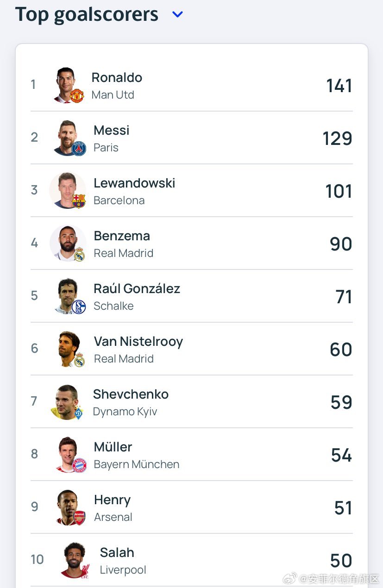
Task: Select the Van Nistelrooy player name
Action: coord(138,341)
